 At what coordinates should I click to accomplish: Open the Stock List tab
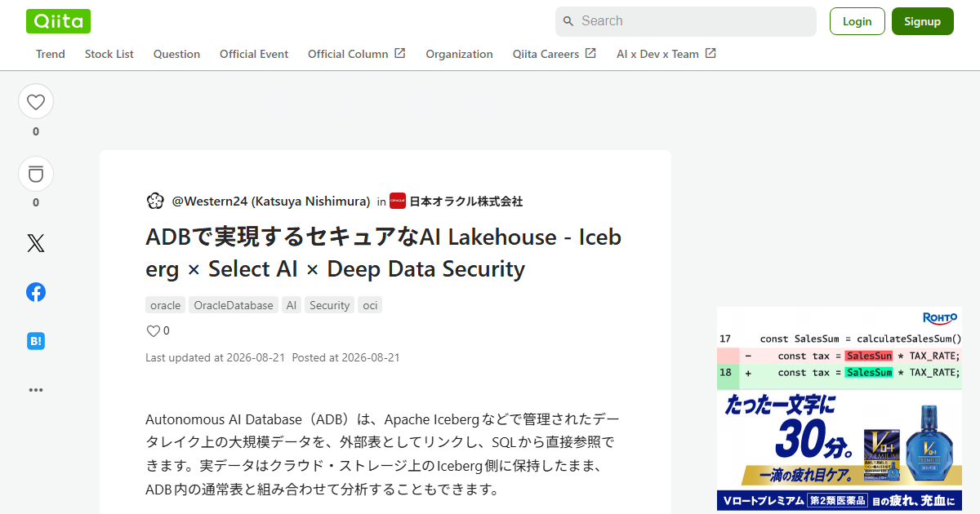[109, 54]
